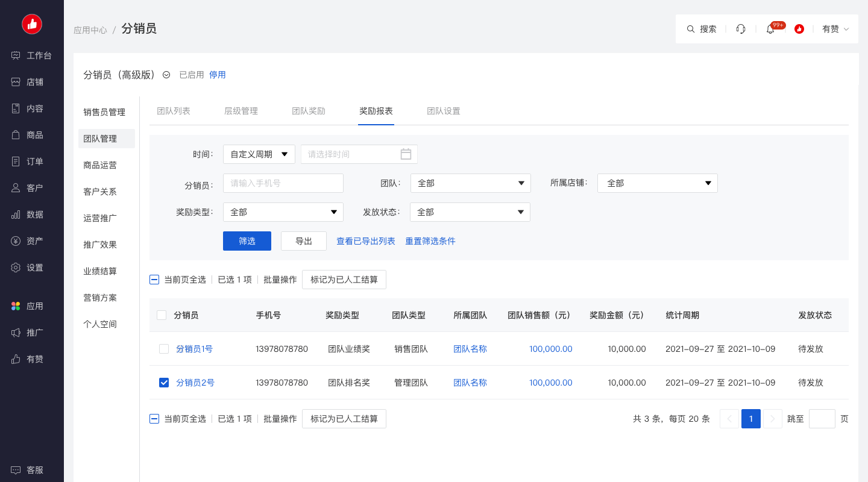This screenshot has width=868, height=482.
Task: Open 设置 gear icon in sidebar
Action: [x=16, y=268]
